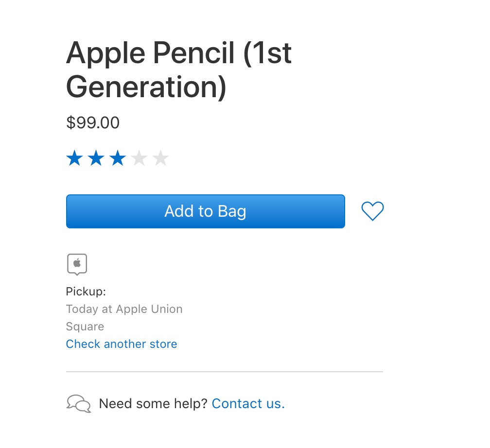The image size is (490, 448).
Task: Click the heart icon to favorite the Apple Pencil
Action: coord(372,211)
